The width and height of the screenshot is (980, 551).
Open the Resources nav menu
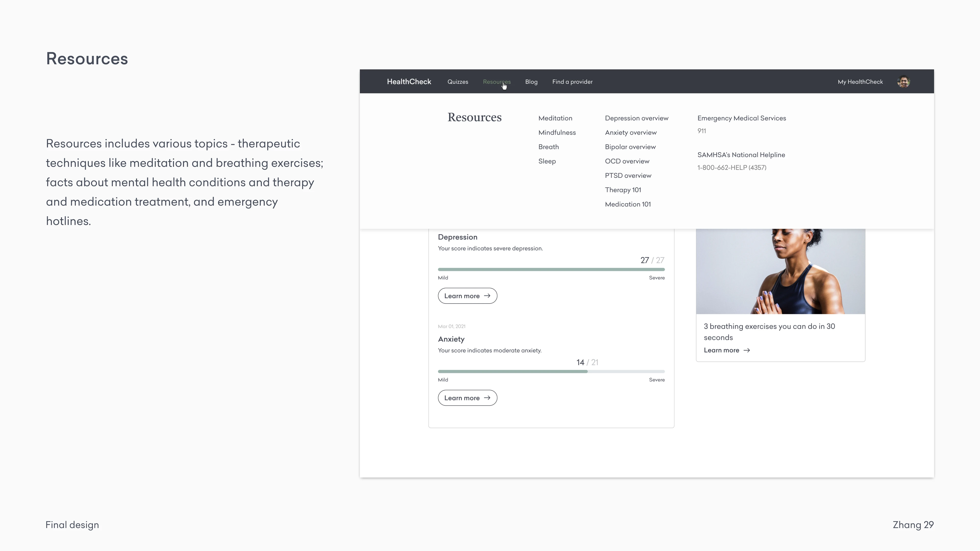pos(496,82)
